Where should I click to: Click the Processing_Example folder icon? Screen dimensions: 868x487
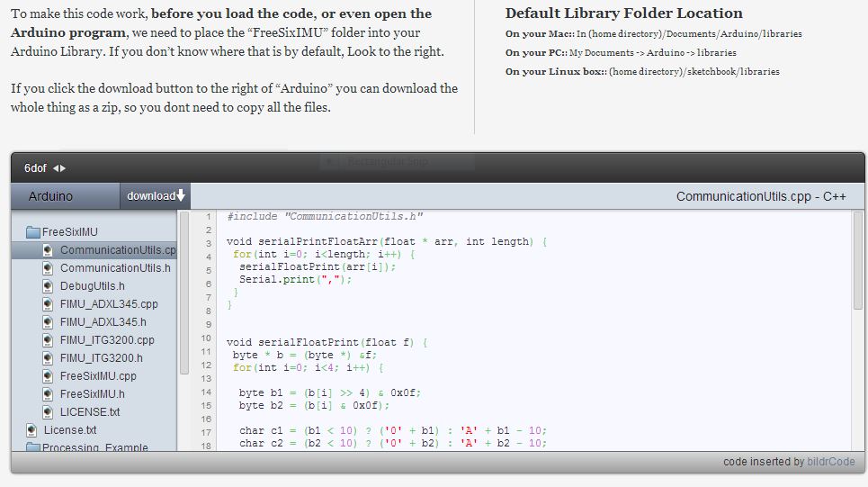tap(32, 447)
